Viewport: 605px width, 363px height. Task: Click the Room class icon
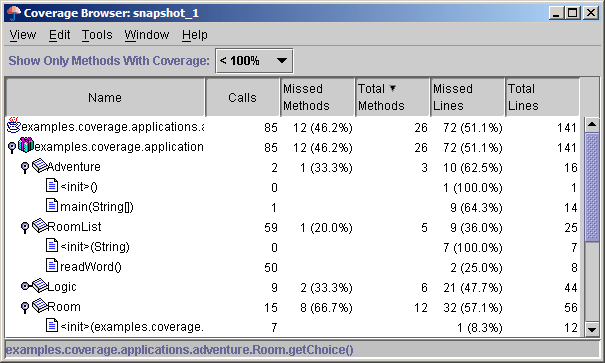click(39, 306)
